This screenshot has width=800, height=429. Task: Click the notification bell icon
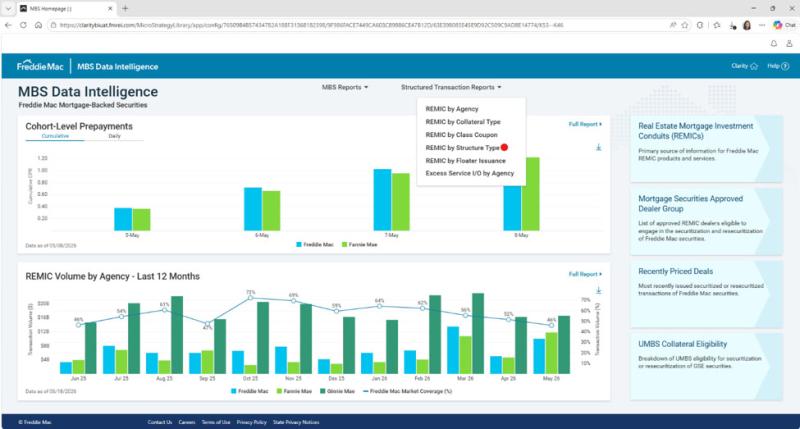(774, 44)
